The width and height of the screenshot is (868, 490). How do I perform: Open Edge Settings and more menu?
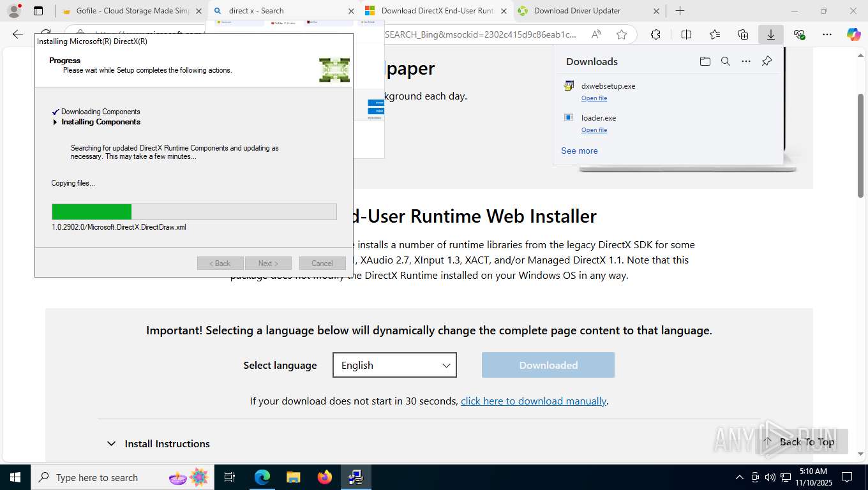click(827, 34)
